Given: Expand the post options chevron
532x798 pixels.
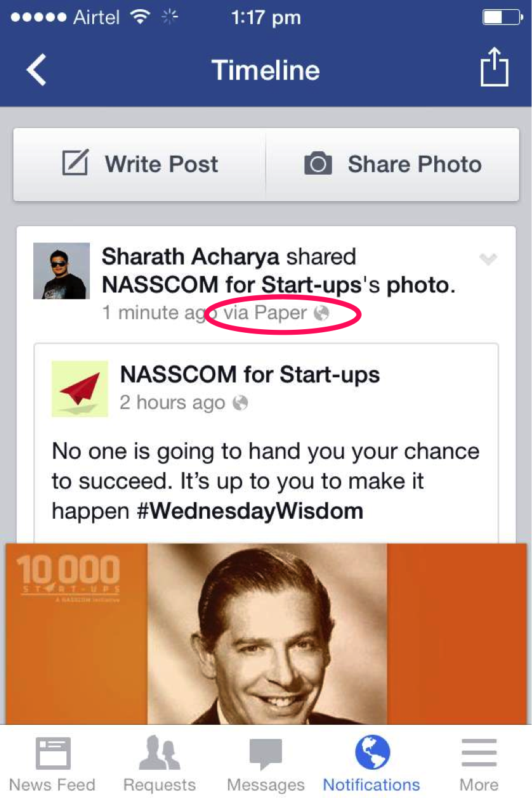Looking at the screenshot, I should (488, 259).
